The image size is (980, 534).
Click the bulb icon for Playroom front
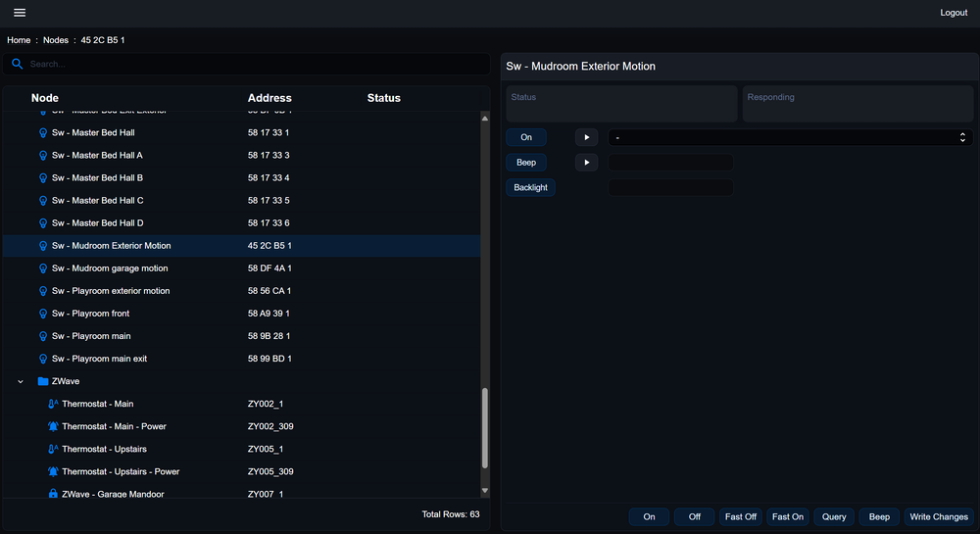pyautogui.click(x=43, y=314)
